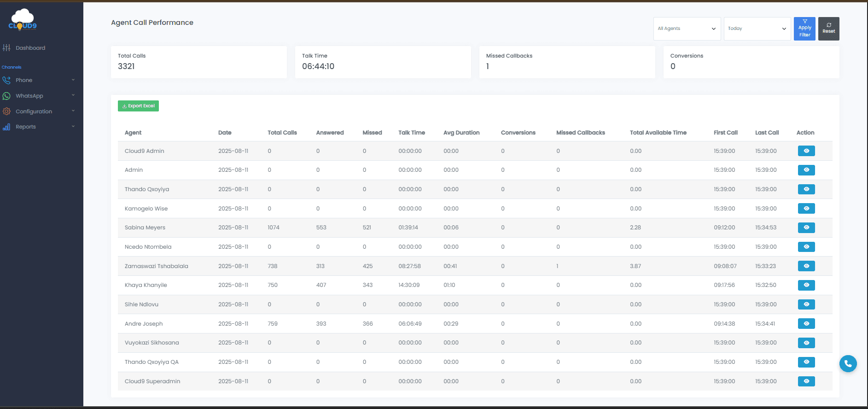Click the Configuration gear icon
Screen dimensions: 868x409
click(x=6, y=111)
